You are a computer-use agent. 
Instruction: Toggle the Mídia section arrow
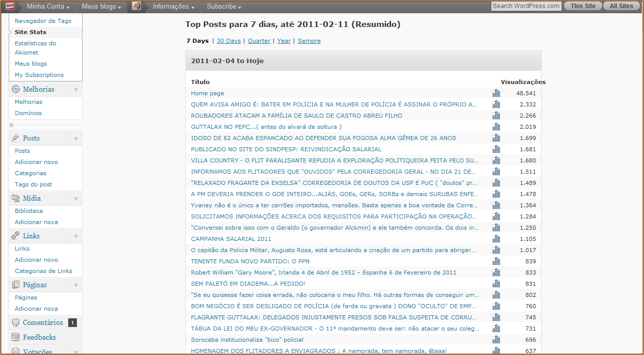(76, 199)
